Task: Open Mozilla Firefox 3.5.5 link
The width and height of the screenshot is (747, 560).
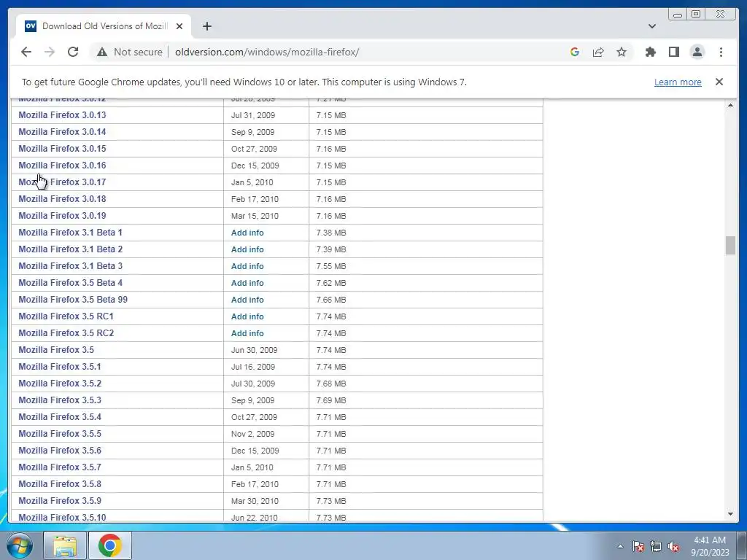Action: [x=60, y=434]
